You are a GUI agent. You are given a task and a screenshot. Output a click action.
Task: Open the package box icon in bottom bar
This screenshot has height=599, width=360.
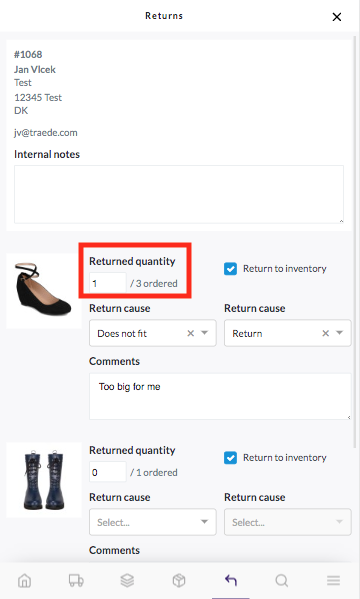tap(179, 581)
